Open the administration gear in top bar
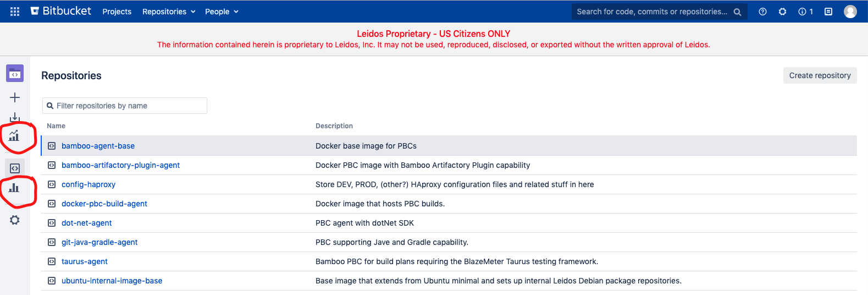Image resolution: width=868 pixels, height=295 pixels. (x=782, y=12)
